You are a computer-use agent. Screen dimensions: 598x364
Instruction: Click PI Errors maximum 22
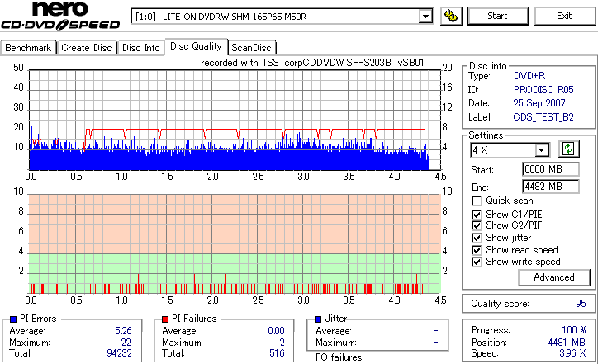[x=126, y=343]
